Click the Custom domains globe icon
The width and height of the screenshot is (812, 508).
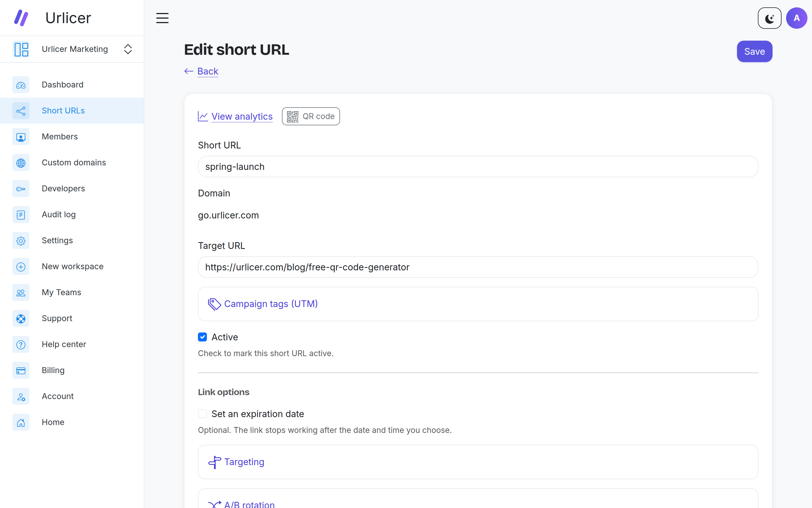pos(21,163)
